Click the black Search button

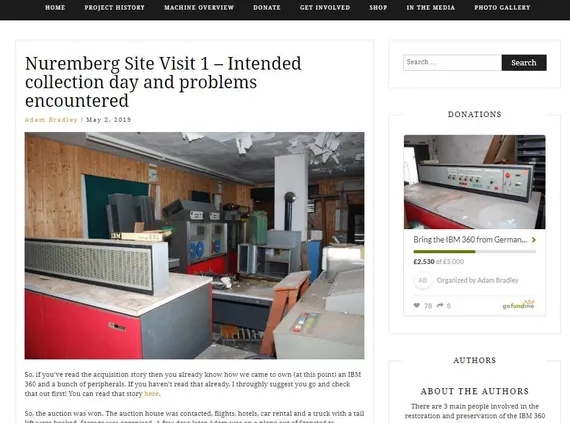(x=524, y=63)
